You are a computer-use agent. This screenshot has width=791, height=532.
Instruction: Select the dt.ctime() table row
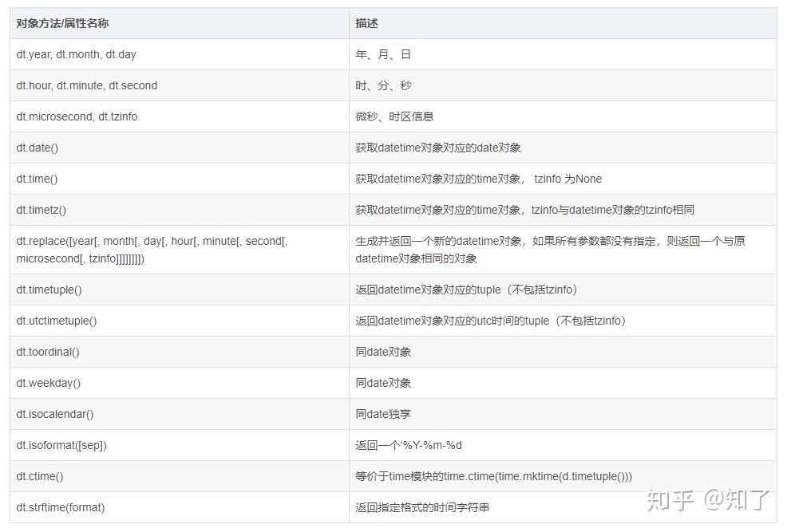(x=39, y=476)
